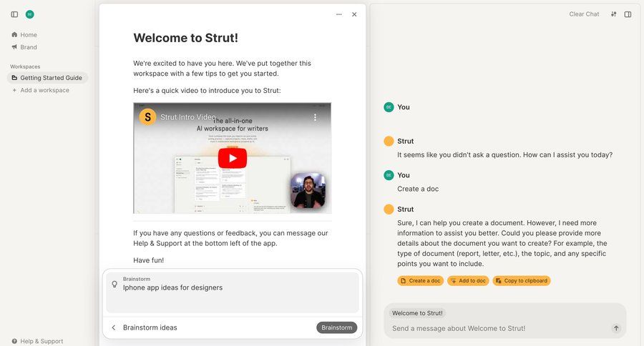
Task: Click the "Create a doc" user message
Action: pyautogui.click(x=418, y=189)
